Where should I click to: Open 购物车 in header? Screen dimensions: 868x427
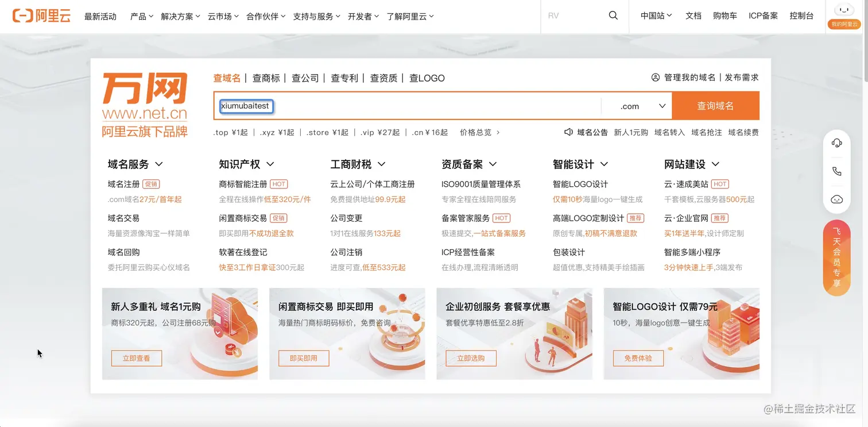[725, 16]
